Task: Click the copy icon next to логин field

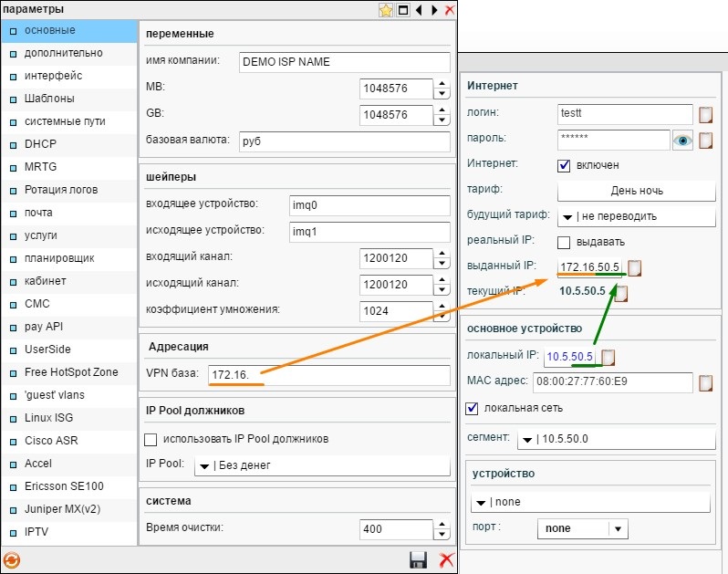Action: pos(705,115)
